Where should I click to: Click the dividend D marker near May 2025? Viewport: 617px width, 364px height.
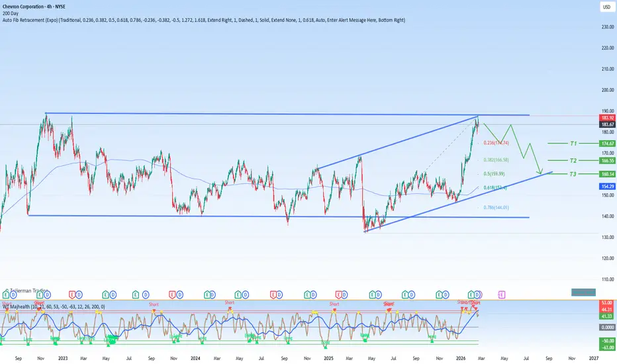click(x=379, y=295)
